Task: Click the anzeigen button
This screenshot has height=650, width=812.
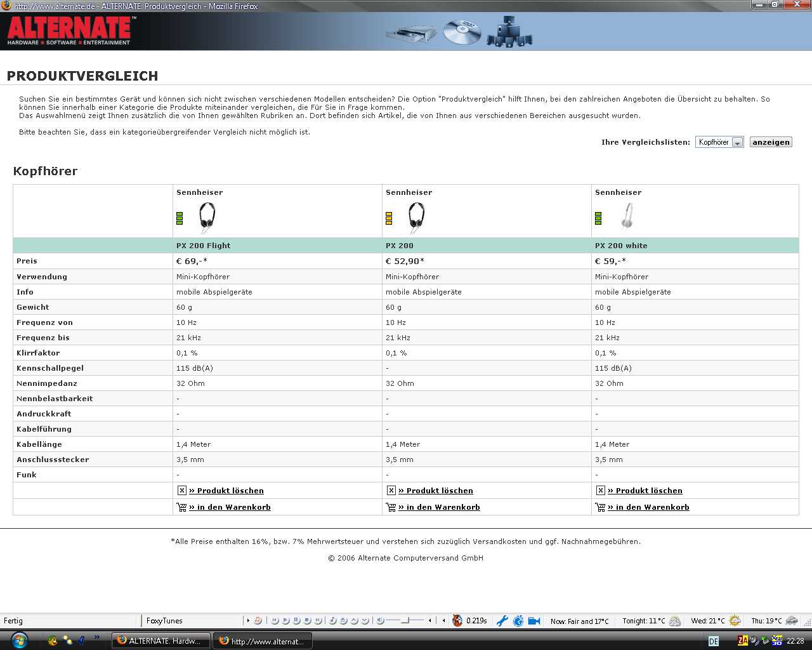Action: click(x=771, y=142)
